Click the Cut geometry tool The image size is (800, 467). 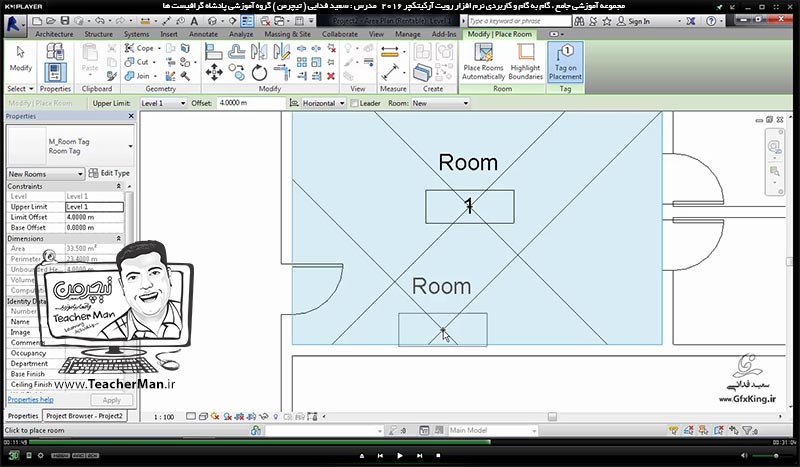[x=137, y=62]
